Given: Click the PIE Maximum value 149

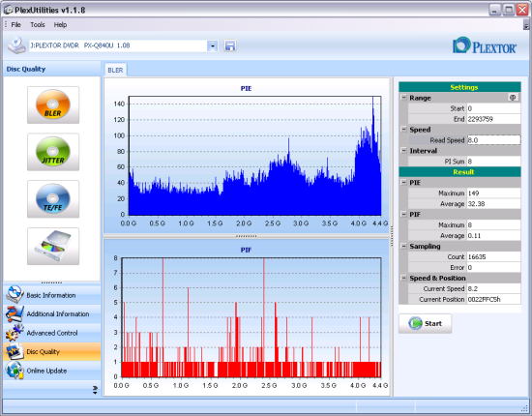Looking at the screenshot, I should 493,193.
